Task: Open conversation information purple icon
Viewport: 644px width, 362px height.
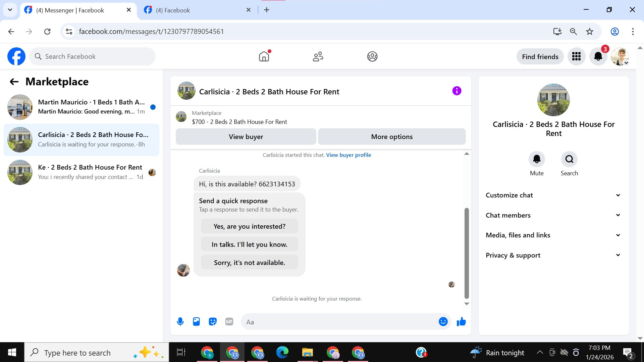Action: tap(457, 91)
